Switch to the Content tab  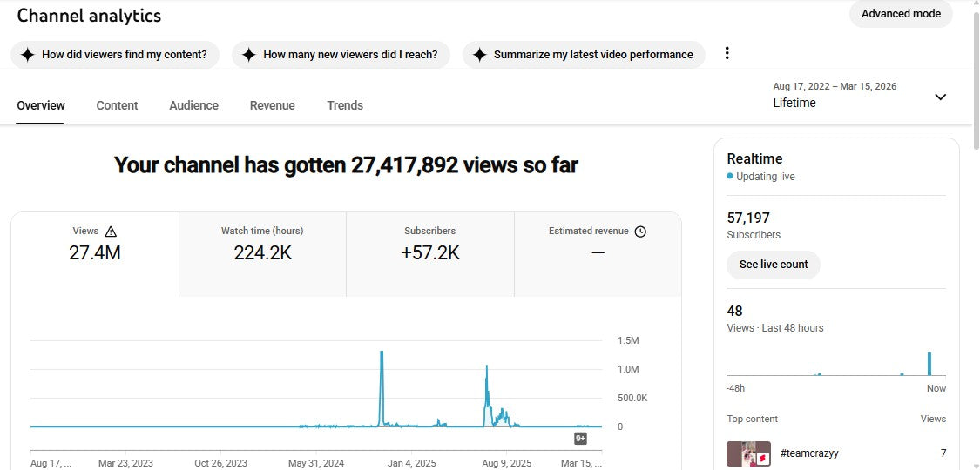pyautogui.click(x=117, y=105)
